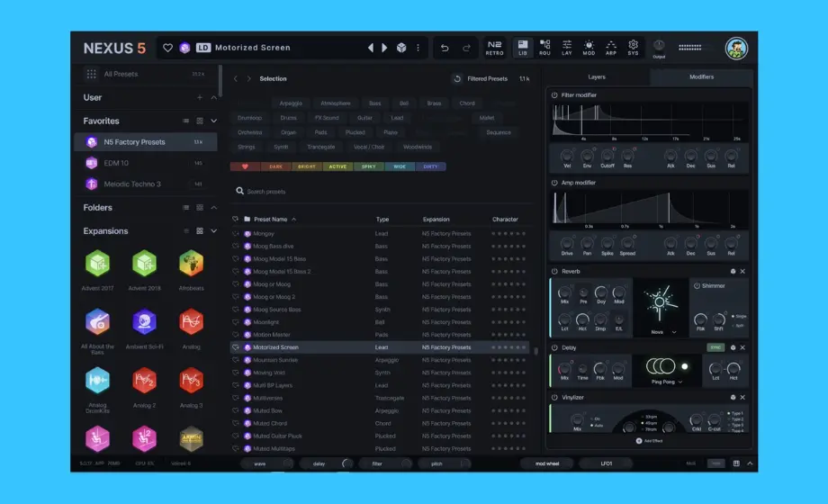Open the Ping Pong delay mode dropdown
This screenshot has width=828, height=504.
click(x=667, y=382)
